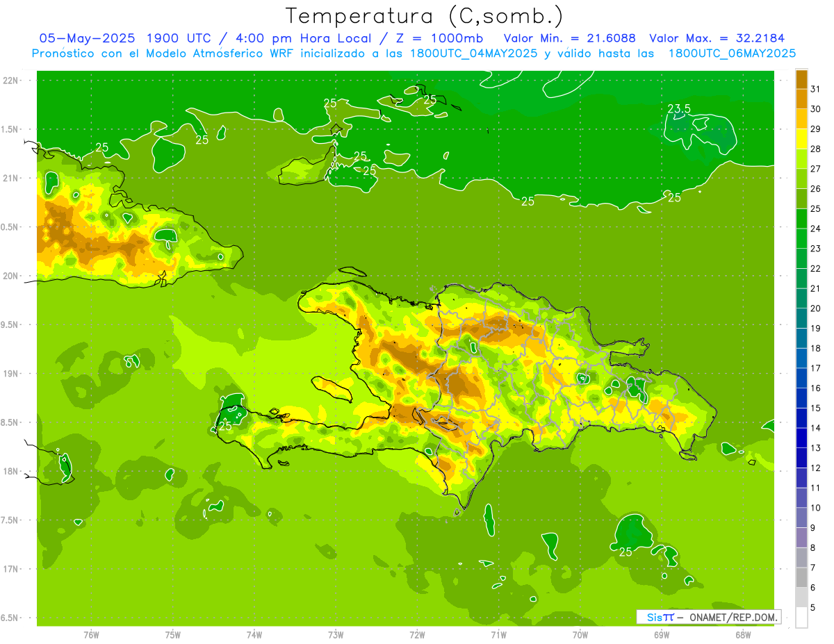The image size is (834, 644).
Task: Click the '19N' latitude axis label
Action: point(10,373)
